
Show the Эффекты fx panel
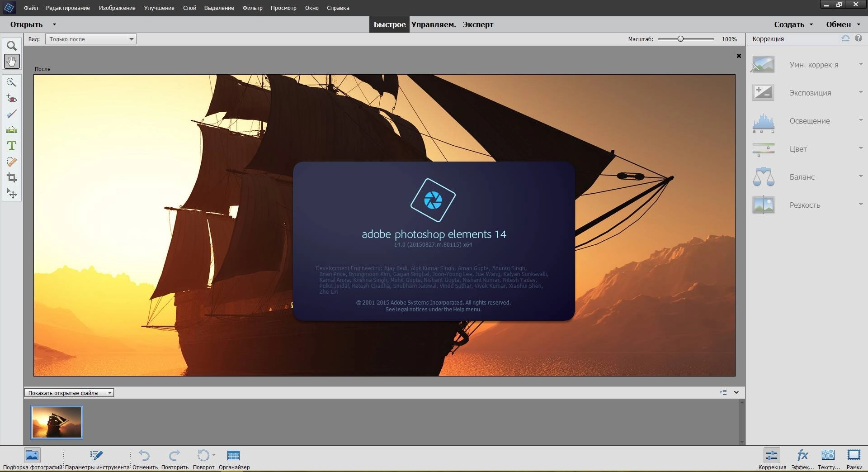tap(802, 459)
